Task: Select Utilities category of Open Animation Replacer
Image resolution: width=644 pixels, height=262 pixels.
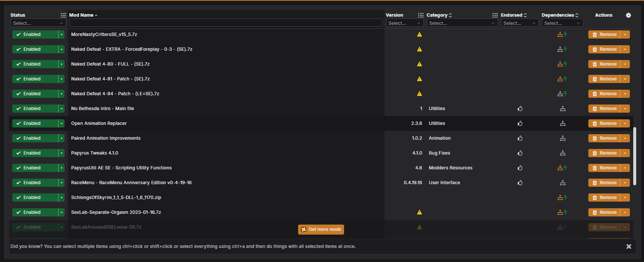Action: click(x=437, y=123)
